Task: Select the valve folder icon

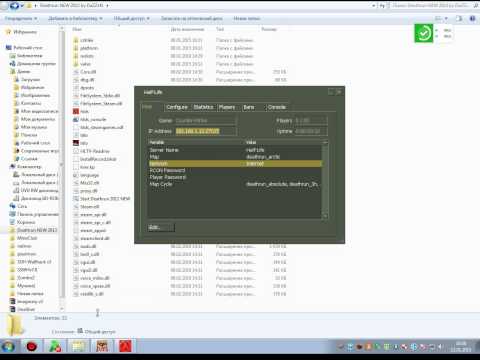Action: [76, 64]
